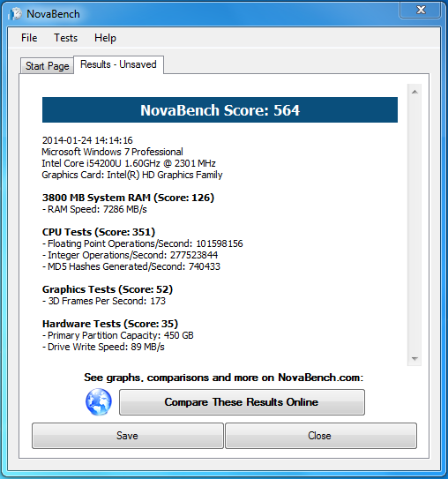The height and width of the screenshot is (479, 448).
Task: Select the Results - Unsaved tab
Action: coord(118,64)
